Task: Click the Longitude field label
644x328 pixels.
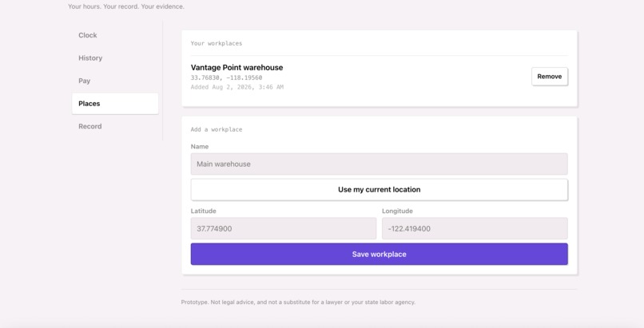Action: [398, 211]
